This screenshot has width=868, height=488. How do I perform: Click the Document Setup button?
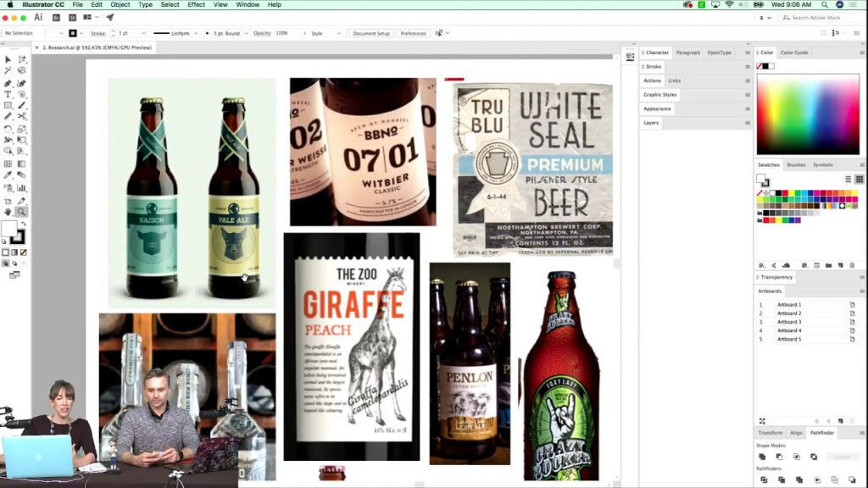point(371,33)
